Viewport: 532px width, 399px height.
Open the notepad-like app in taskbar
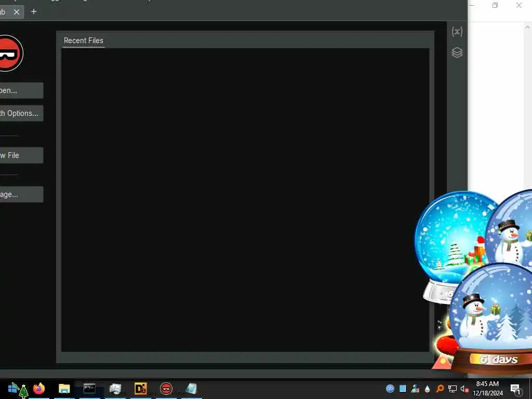pyautogui.click(x=191, y=389)
